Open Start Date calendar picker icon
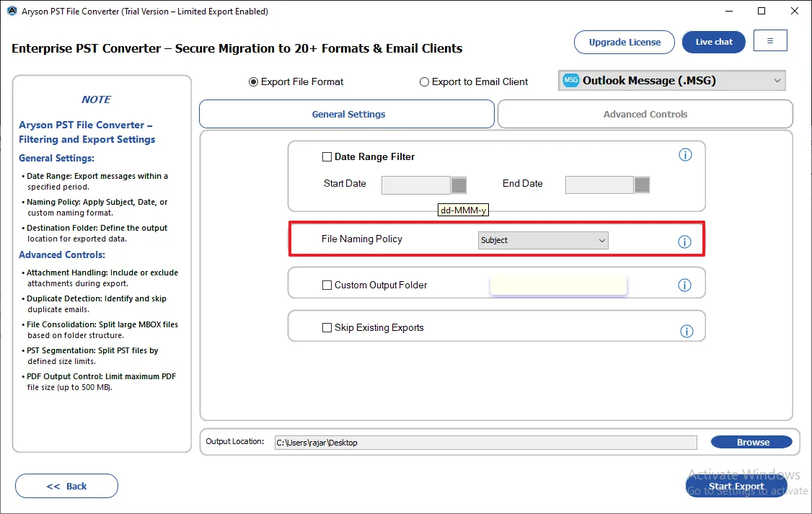 [459, 185]
